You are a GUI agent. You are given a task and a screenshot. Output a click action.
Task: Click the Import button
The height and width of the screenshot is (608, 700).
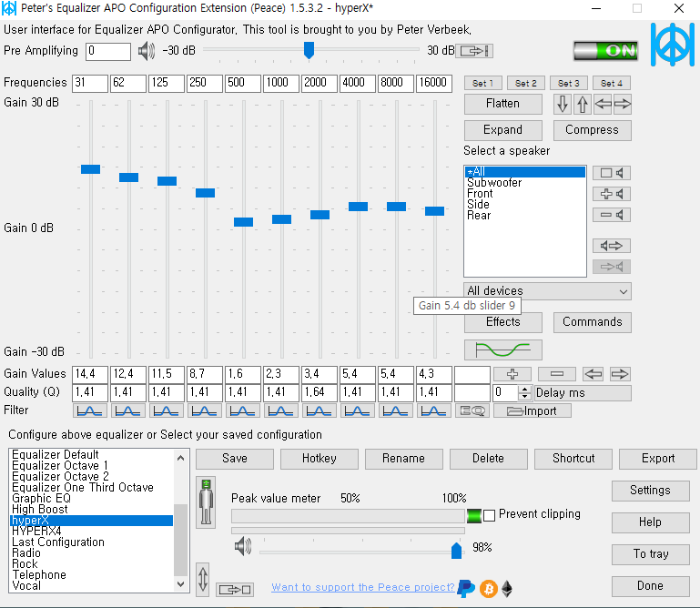533,410
